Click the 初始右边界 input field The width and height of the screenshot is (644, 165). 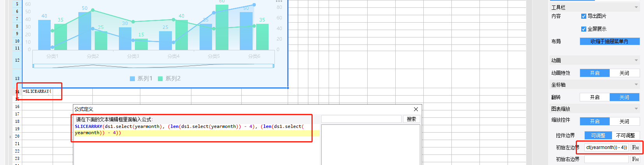point(607,159)
